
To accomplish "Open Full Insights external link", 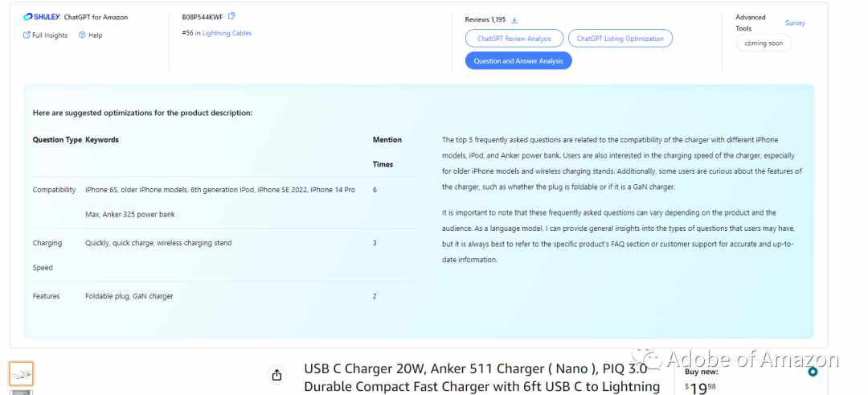I will tap(45, 35).
